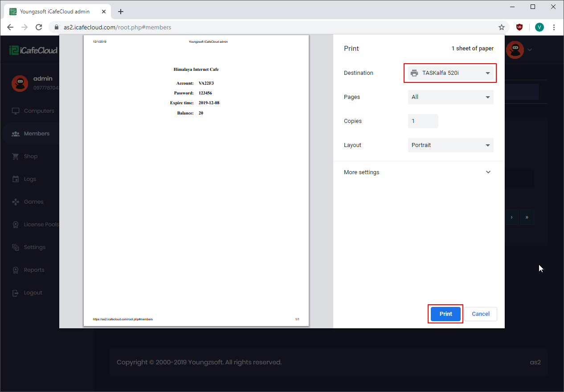The width and height of the screenshot is (564, 392).
Task: Open the Pages dropdown set to All
Action: (450, 97)
